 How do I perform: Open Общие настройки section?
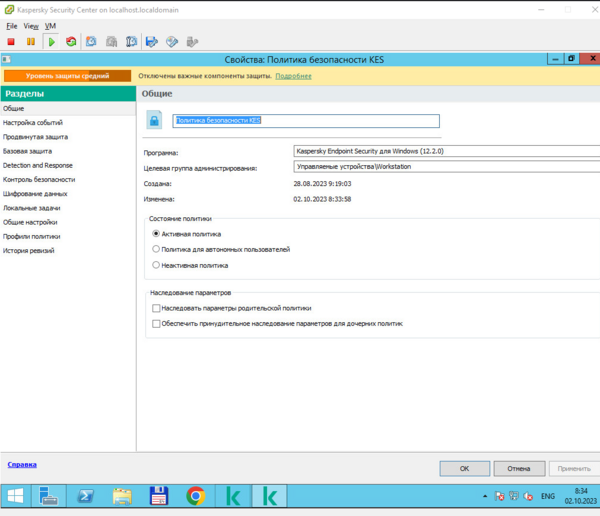pos(68,222)
